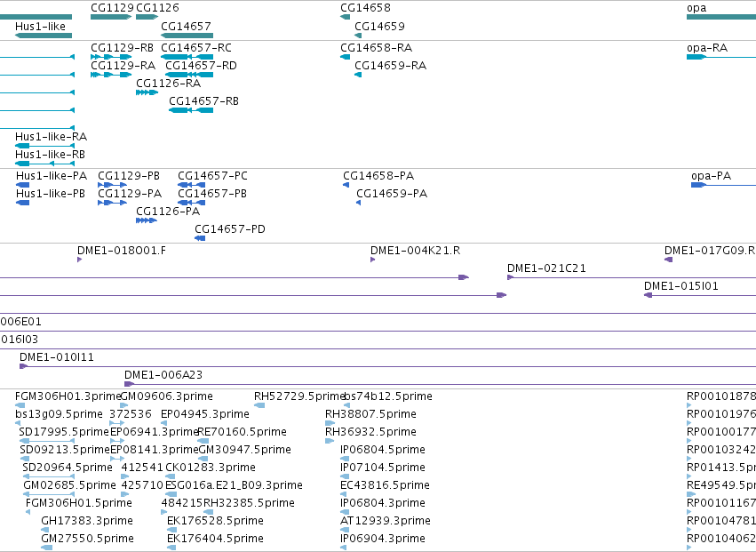This screenshot has width=756, height=552.
Task: Click the opa-PA protein label
Action: click(x=712, y=176)
